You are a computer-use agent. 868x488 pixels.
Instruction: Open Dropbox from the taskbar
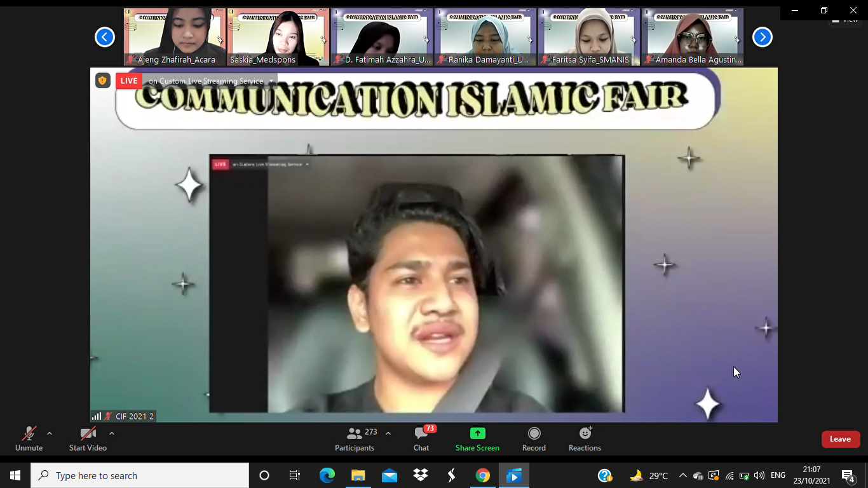(x=420, y=475)
